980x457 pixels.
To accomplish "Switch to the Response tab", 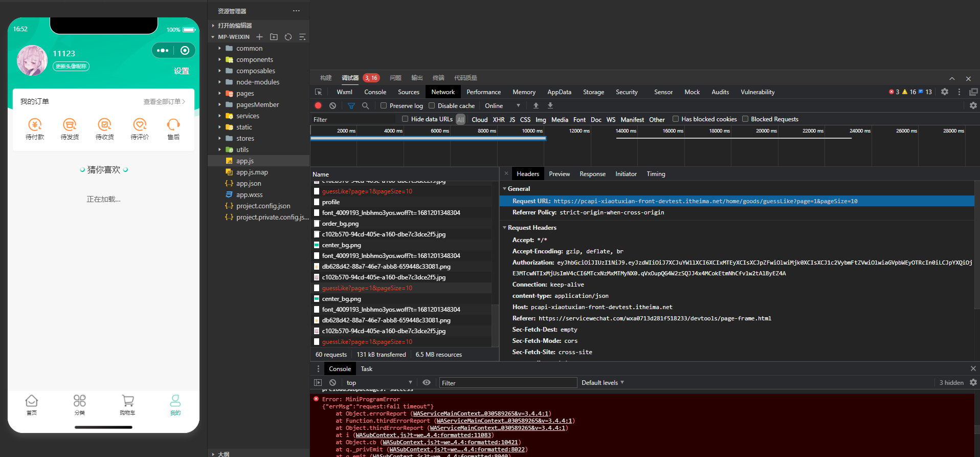I will coord(592,174).
